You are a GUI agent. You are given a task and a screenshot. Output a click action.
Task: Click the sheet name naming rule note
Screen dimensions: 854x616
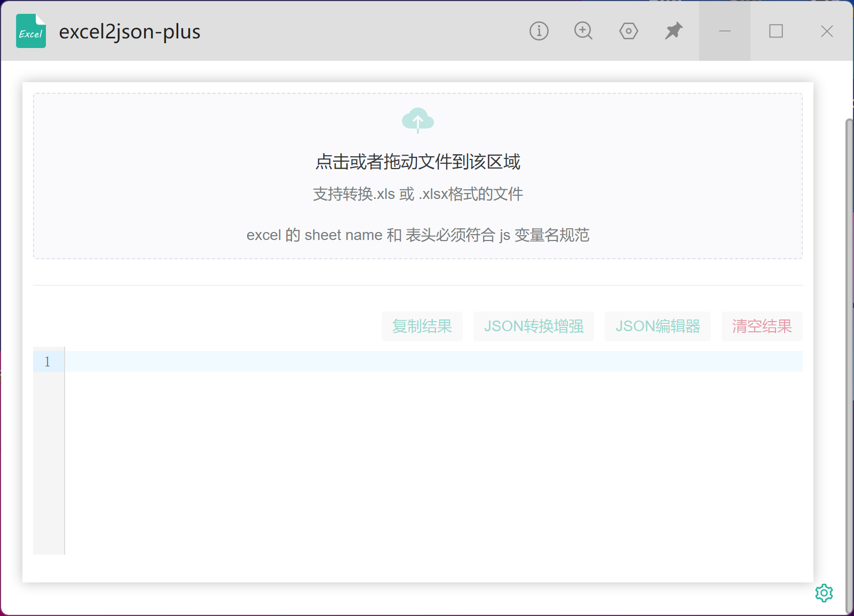(418, 235)
